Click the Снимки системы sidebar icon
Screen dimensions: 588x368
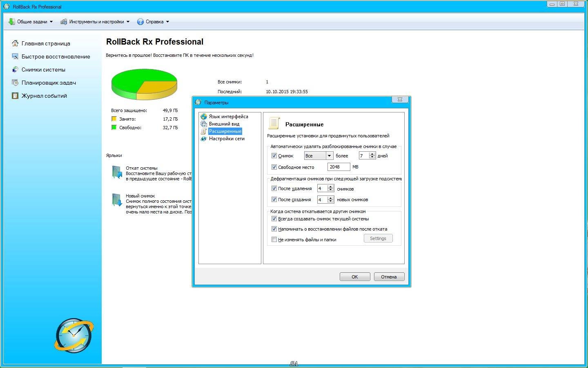pos(15,70)
